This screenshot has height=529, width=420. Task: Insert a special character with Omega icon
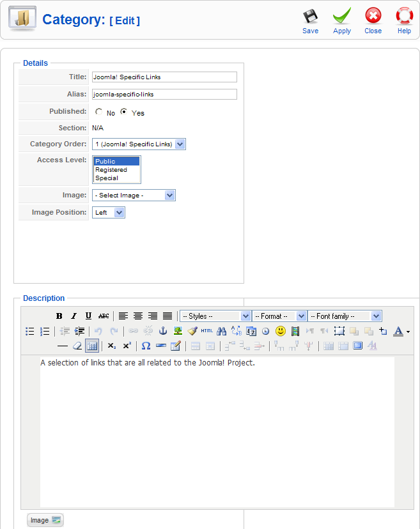coord(146,346)
